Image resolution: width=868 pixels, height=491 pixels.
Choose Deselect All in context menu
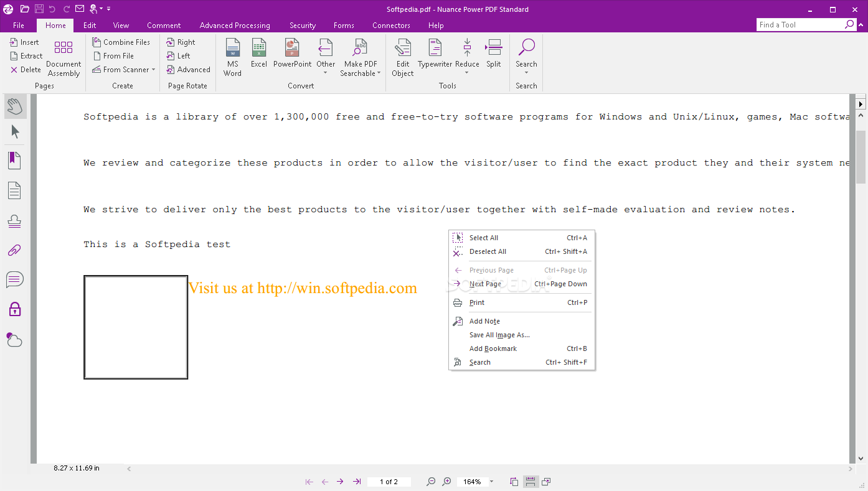pos(522,251)
